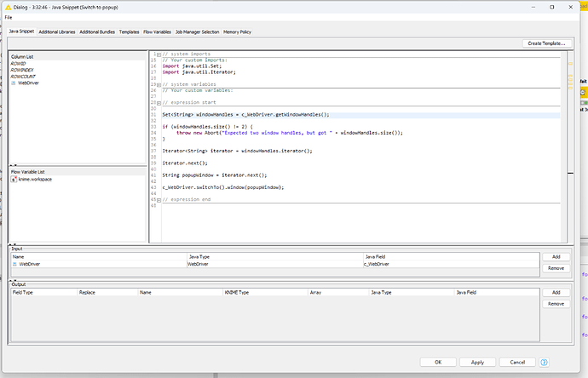Select the WebDriver row in Input table
The image size is (588, 378).
(275, 264)
